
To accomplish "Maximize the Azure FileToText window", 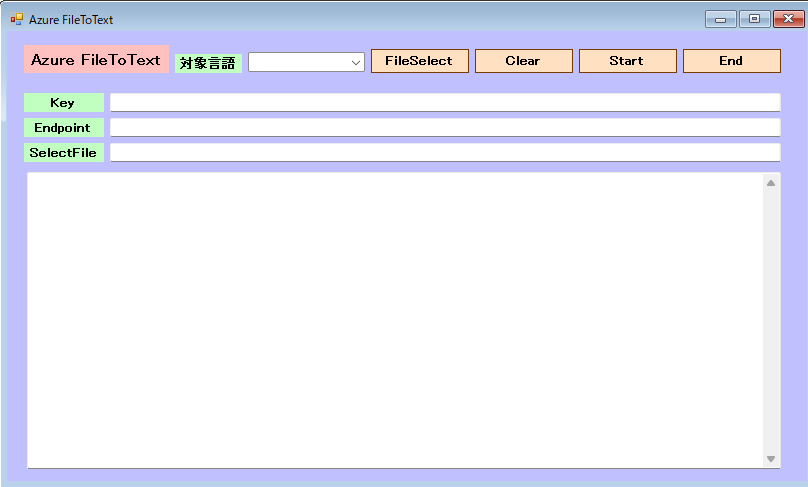I will coord(754,19).
